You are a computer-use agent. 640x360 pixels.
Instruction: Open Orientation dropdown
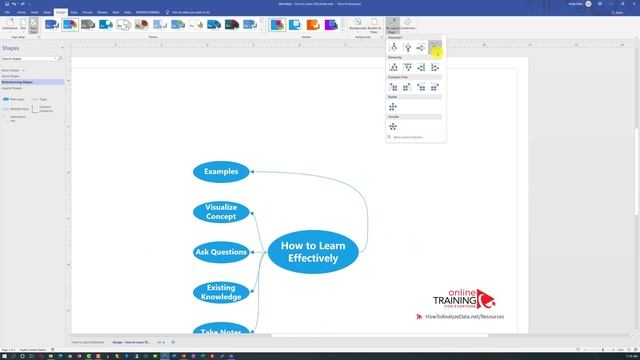pyautogui.click(x=10, y=24)
